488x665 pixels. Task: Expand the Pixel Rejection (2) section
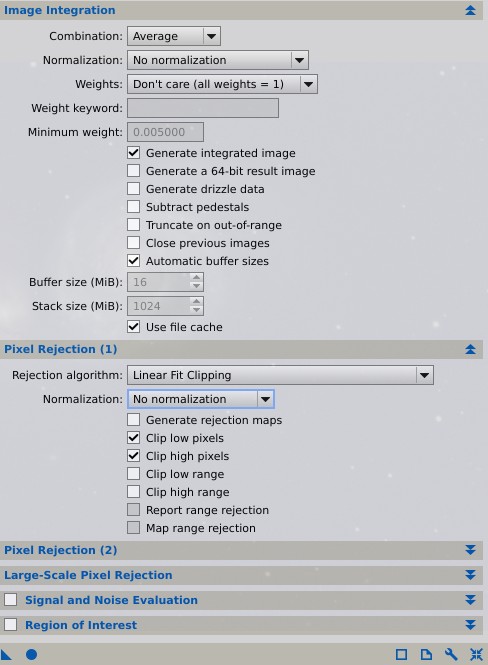tap(470, 550)
